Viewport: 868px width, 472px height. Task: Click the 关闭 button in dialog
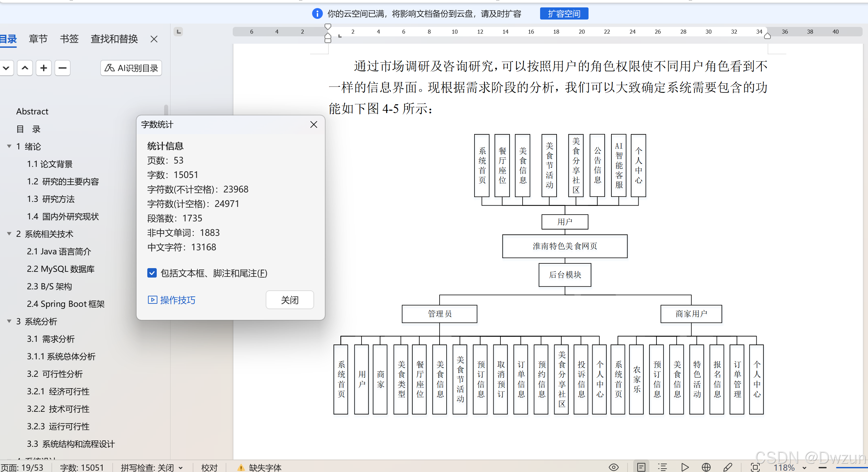coord(290,300)
